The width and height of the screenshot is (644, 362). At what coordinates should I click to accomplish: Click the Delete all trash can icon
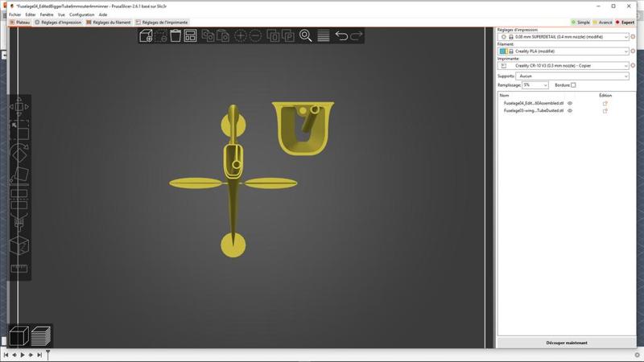(x=175, y=35)
